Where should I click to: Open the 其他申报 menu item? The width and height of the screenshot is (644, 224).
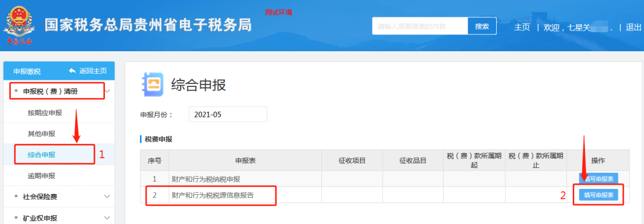tap(42, 133)
